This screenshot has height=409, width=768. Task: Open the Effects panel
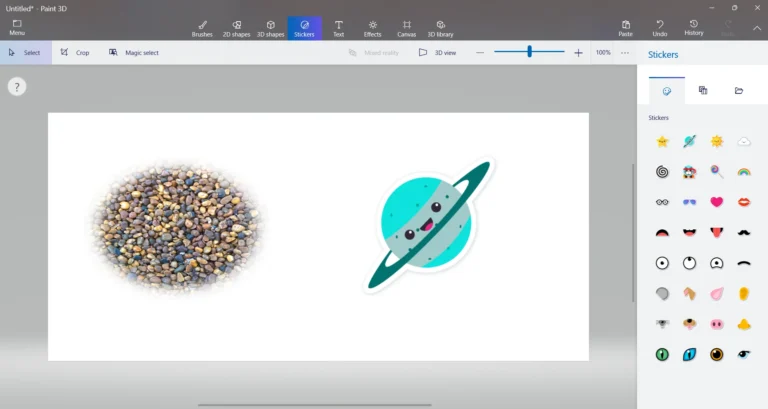372,28
